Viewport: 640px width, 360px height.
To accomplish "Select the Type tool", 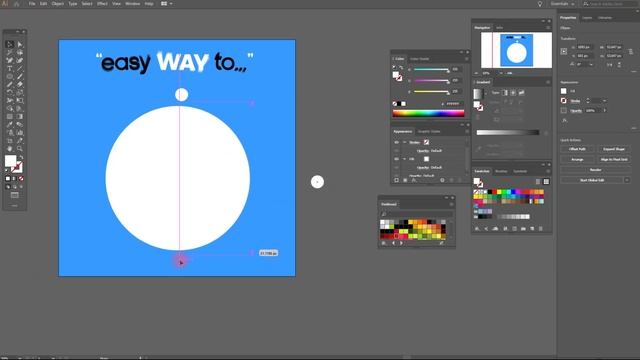I will pyautogui.click(x=10, y=69).
